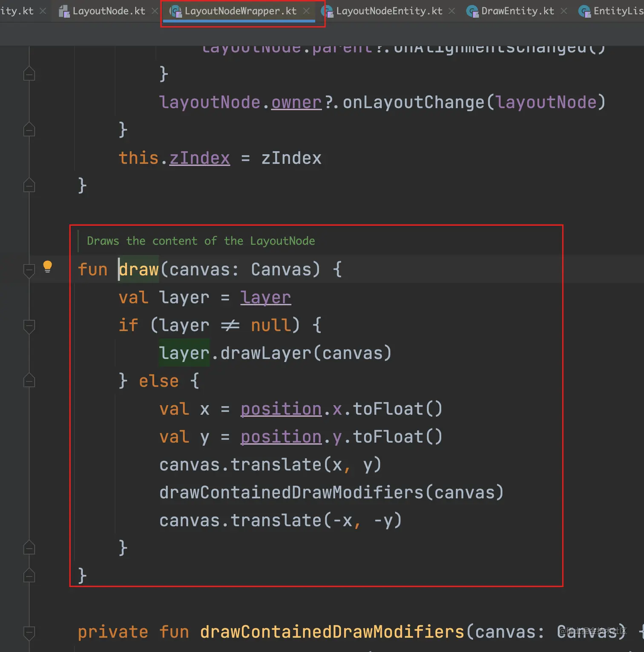Click 'canvas.translate(x, y)' call text
The image size is (644, 652).
point(270,464)
